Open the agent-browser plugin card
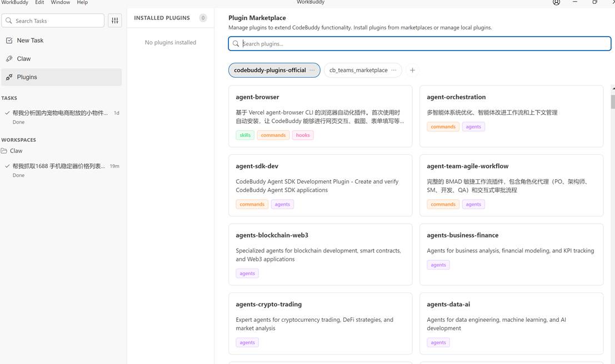This screenshot has height=364, width=615. click(x=321, y=117)
